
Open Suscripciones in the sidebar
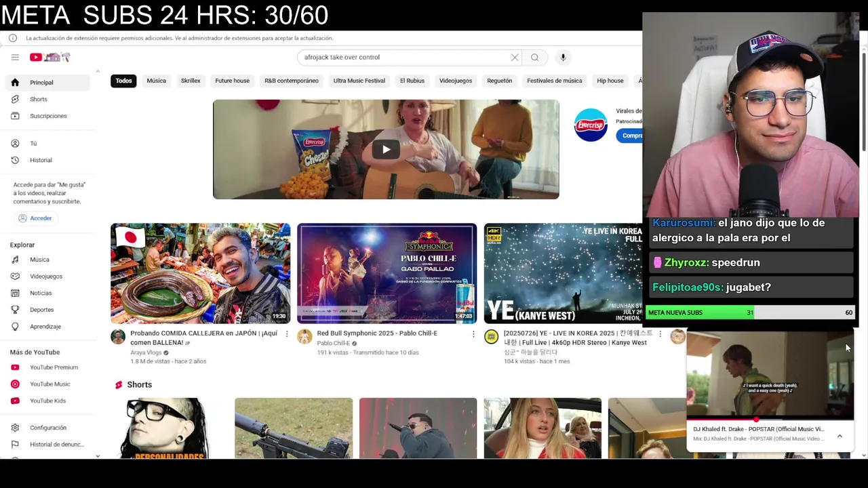[x=47, y=116]
